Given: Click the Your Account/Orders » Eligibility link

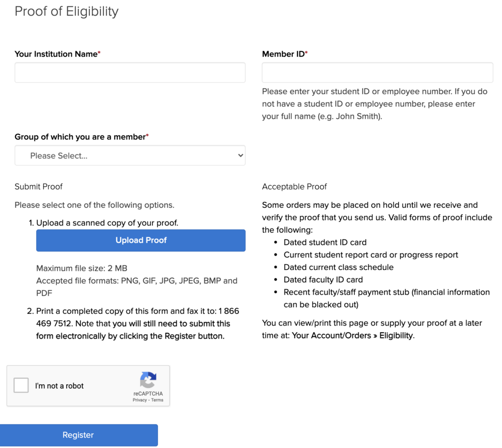Looking at the screenshot, I should click(353, 335).
